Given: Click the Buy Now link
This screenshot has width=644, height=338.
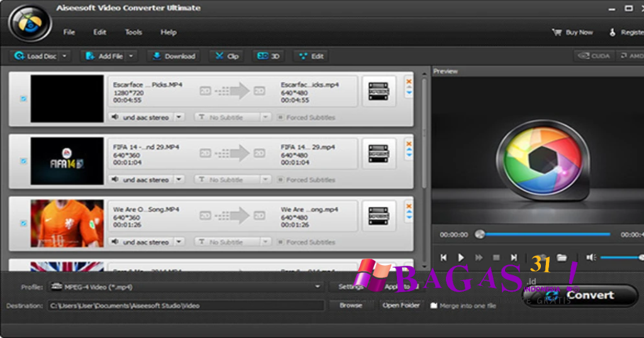Looking at the screenshot, I should [x=572, y=33].
